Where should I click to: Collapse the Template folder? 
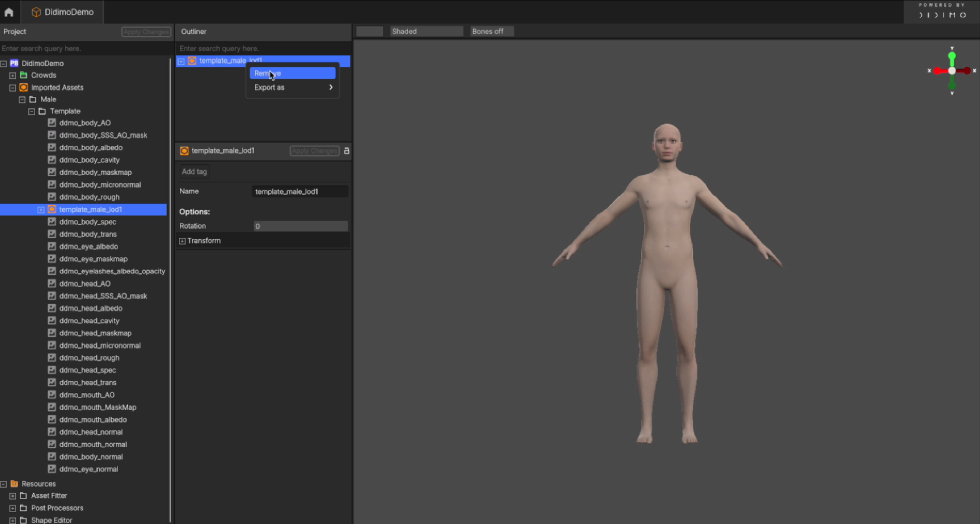31,112
